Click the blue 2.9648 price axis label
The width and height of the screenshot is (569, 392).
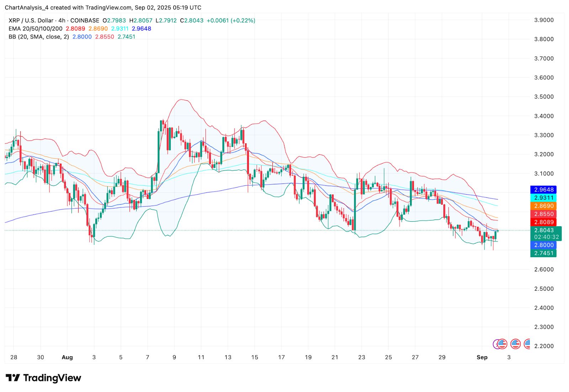click(543, 190)
